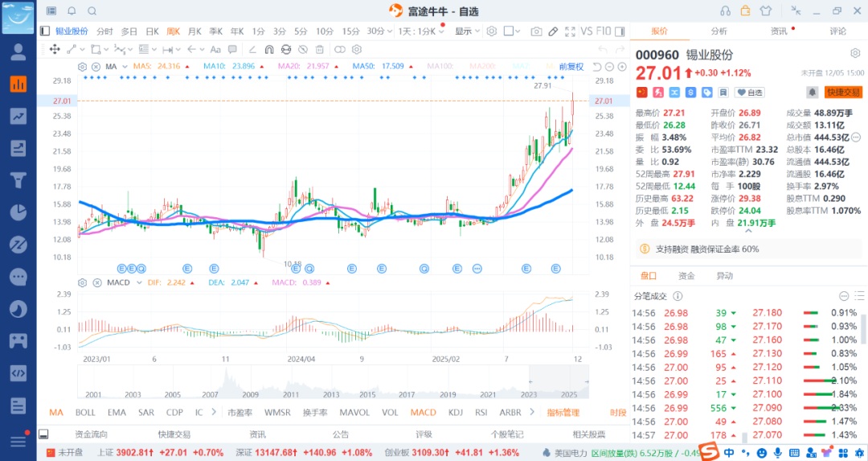Remove the MA indicator with X icon
The width and height of the screenshot is (868, 461).
(x=96, y=67)
